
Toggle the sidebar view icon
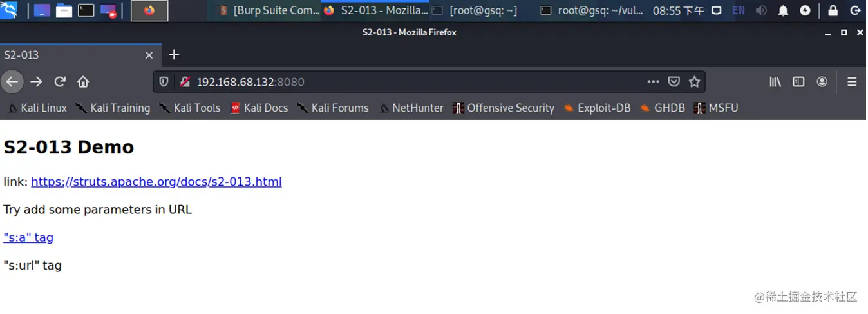798,82
